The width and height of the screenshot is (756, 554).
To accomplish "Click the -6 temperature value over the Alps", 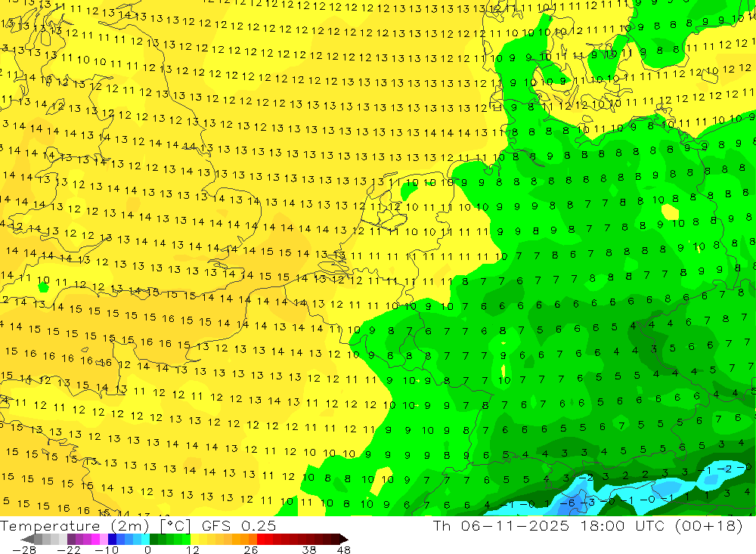I will [x=569, y=503].
